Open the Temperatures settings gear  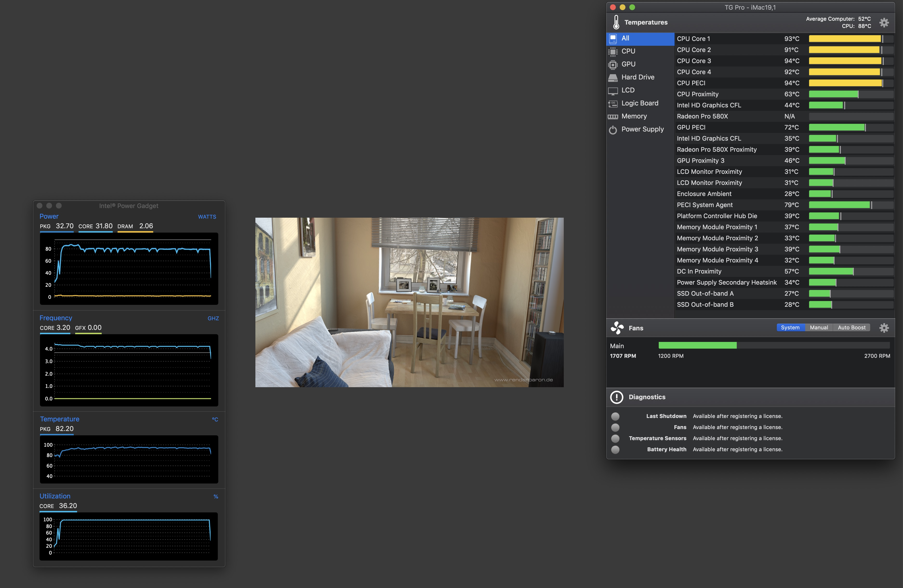tap(884, 22)
